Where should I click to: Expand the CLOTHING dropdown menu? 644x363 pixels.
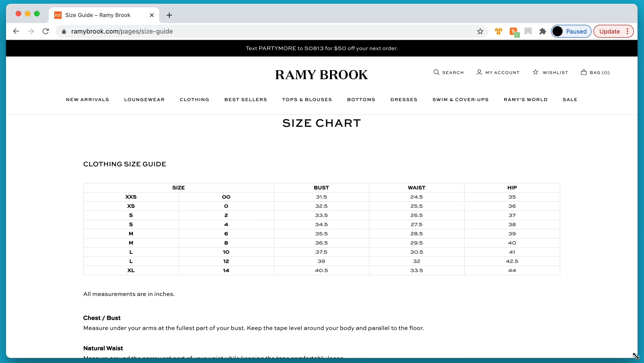tap(195, 99)
